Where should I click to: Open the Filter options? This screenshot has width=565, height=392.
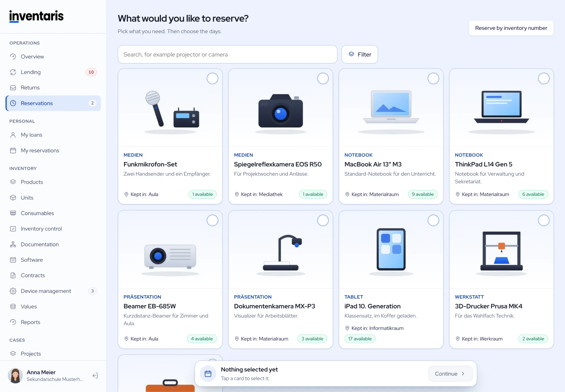click(360, 54)
